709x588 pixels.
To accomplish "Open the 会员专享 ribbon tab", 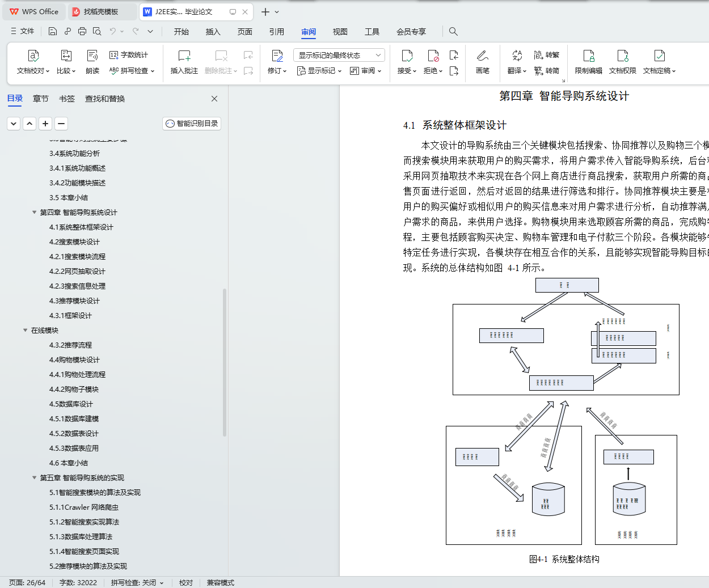I will point(411,32).
